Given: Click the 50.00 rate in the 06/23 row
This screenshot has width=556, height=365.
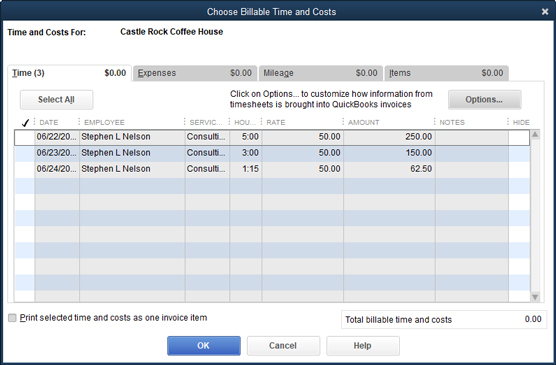Looking at the screenshot, I should (x=302, y=153).
